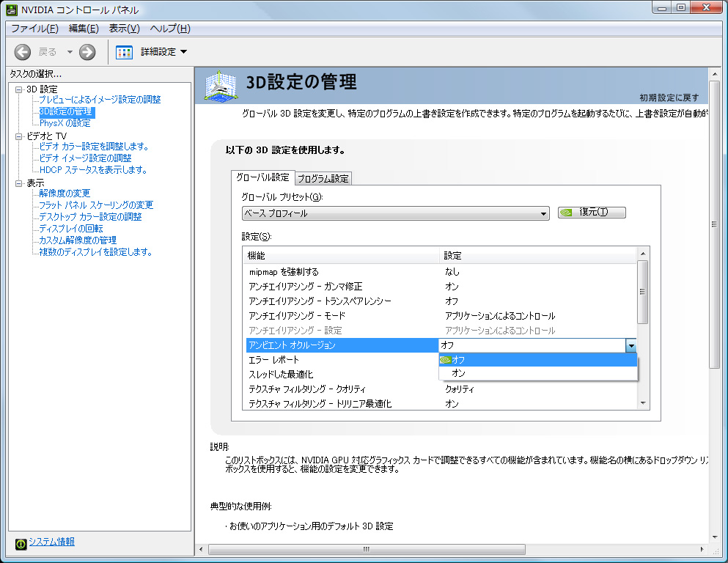728x563 pixels.
Task: Open デスクトップ カラー設定の調整 task
Action: point(90,217)
